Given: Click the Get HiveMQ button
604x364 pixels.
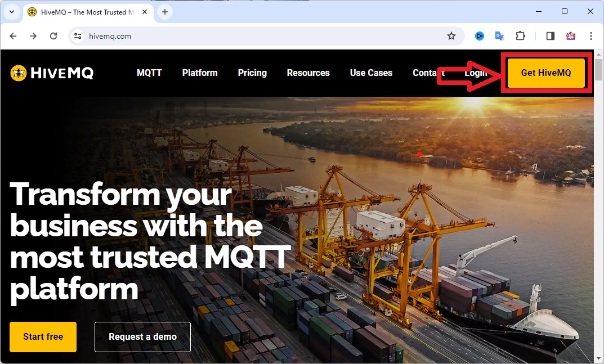Looking at the screenshot, I should [546, 73].
